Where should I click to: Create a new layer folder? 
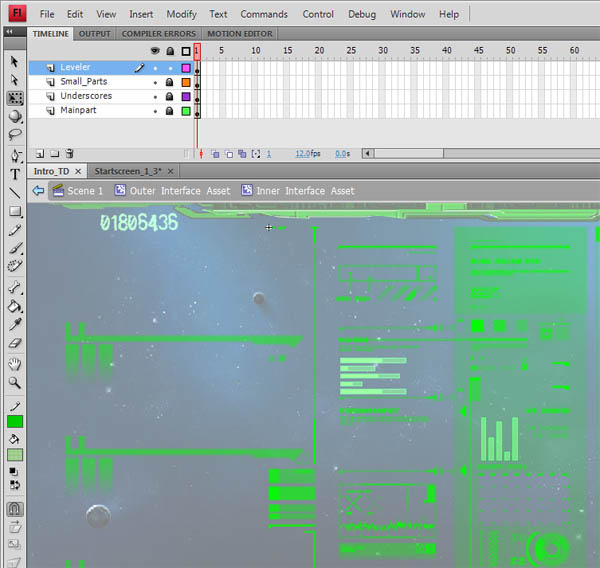click(x=55, y=154)
